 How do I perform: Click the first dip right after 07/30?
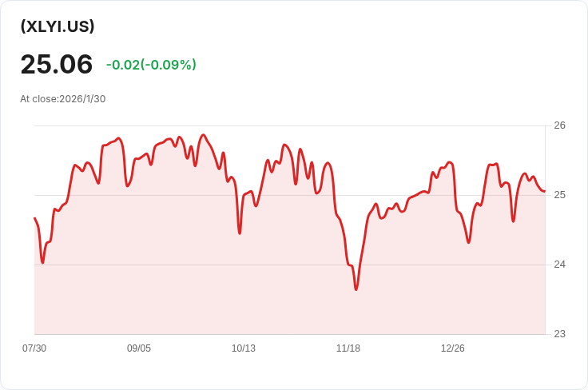[42, 262]
